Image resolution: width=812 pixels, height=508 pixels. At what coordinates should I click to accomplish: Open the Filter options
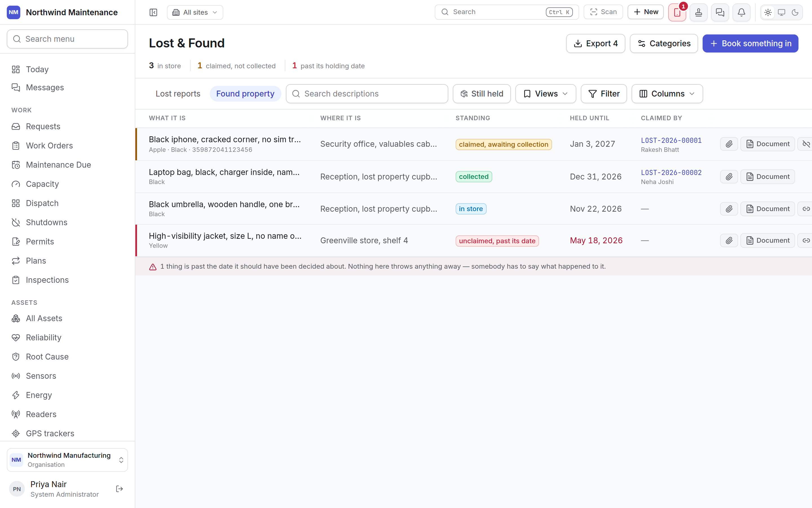coord(604,94)
